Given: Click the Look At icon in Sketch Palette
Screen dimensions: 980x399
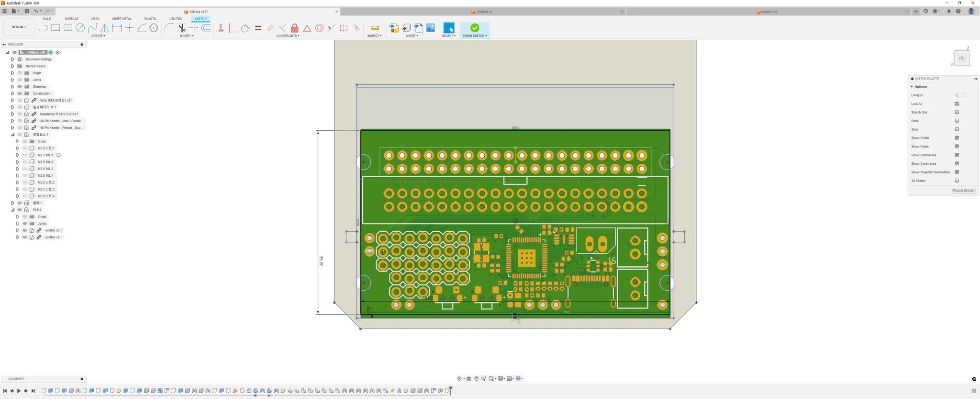Looking at the screenshot, I should coord(957,104).
